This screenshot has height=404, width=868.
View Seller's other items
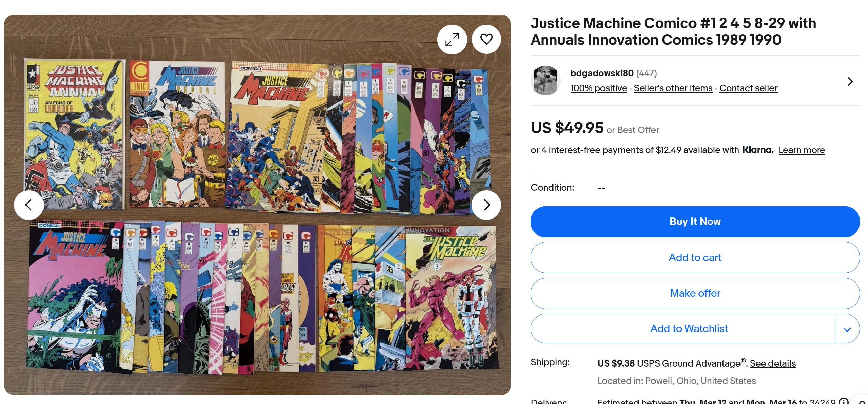[673, 88]
